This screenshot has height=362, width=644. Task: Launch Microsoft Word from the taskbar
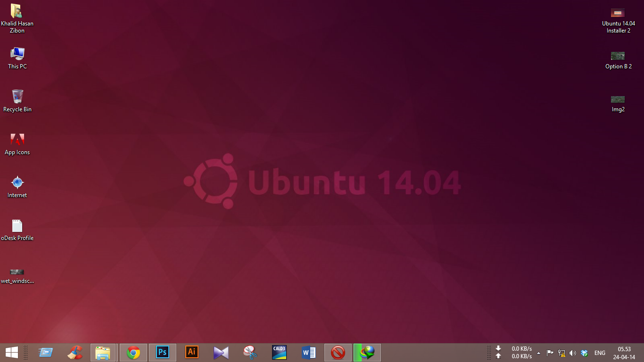[x=308, y=352]
